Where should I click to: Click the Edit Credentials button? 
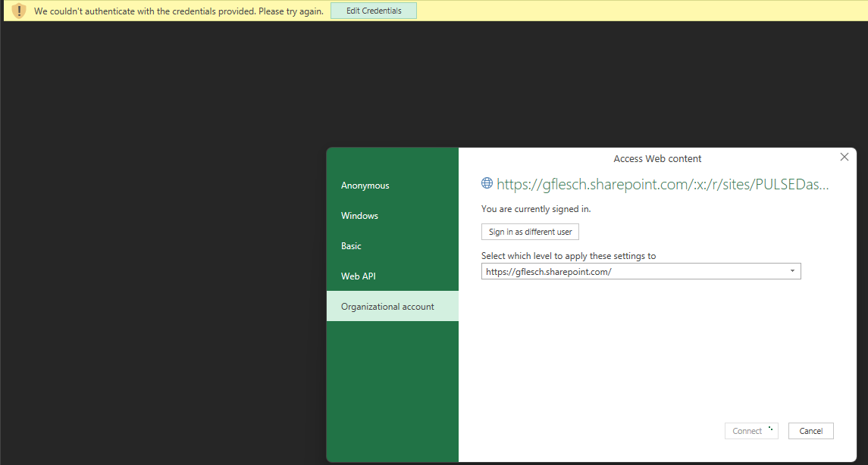point(374,11)
